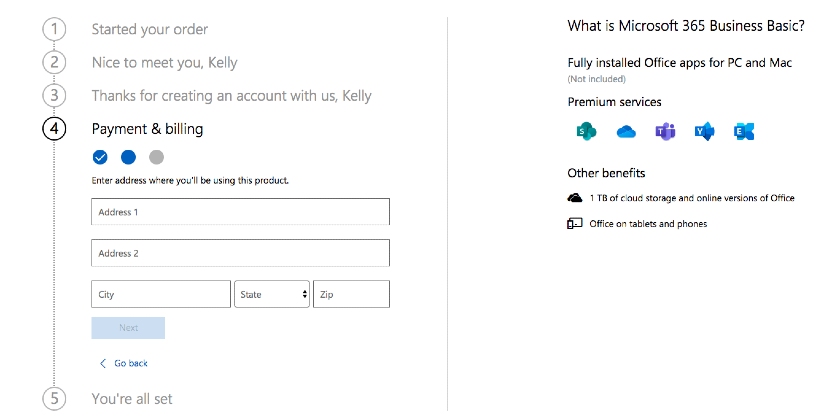The width and height of the screenshot is (840, 418).
Task: Click the Address 1 field
Action: pos(240,212)
